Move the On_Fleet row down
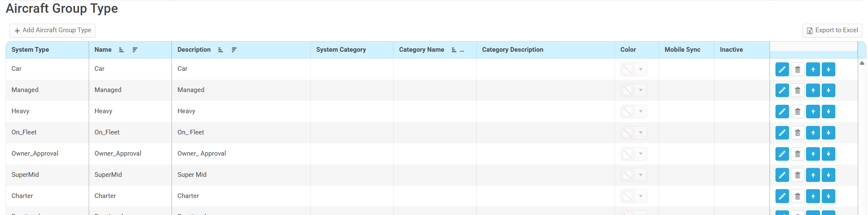This screenshot has width=868, height=215. (828, 133)
